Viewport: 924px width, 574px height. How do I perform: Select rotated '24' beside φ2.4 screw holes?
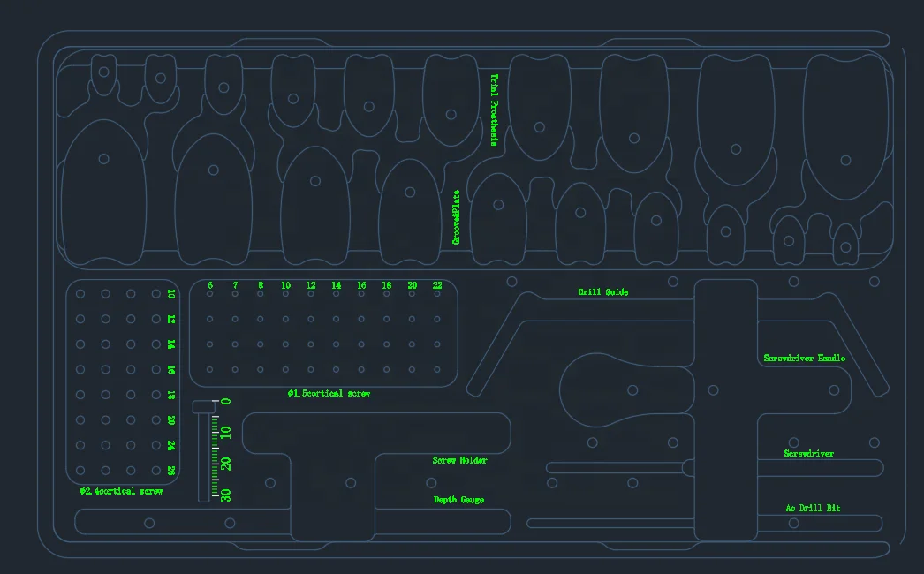(170, 445)
